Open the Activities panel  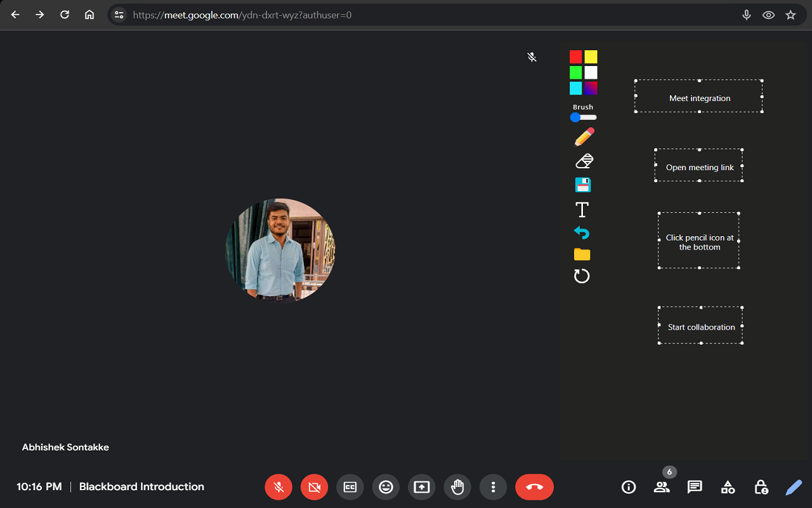click(728, 487)
